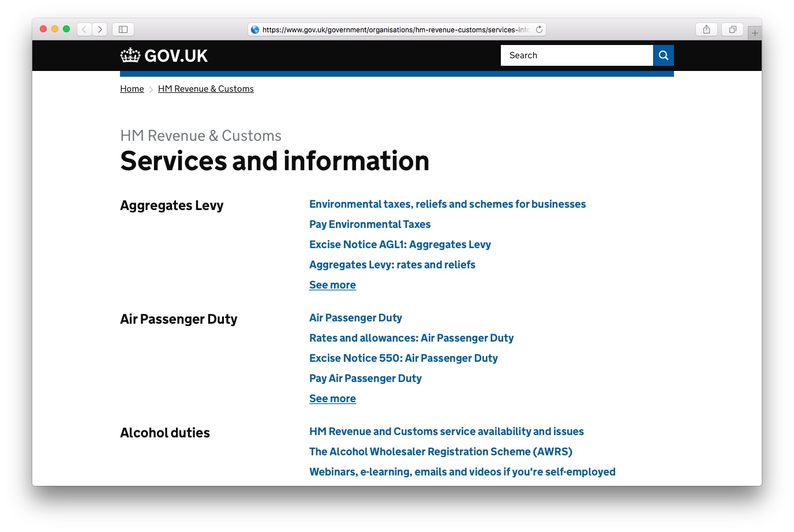Toggle the Safari sidebar button
This screenshot has height=532, width=794.
tap(123, 29)
